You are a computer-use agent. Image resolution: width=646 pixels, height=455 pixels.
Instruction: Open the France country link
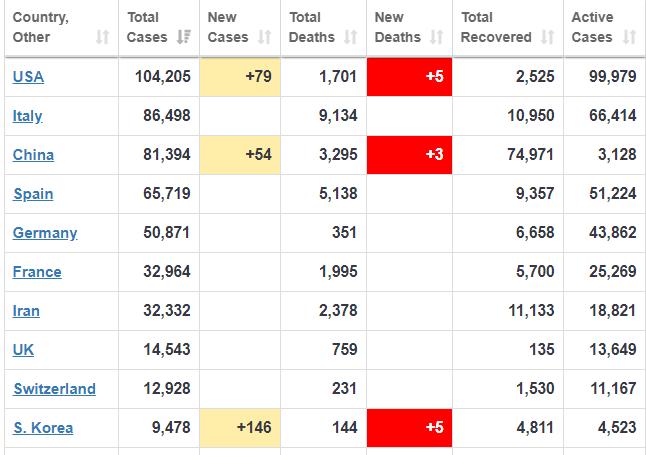pos(37,272)
